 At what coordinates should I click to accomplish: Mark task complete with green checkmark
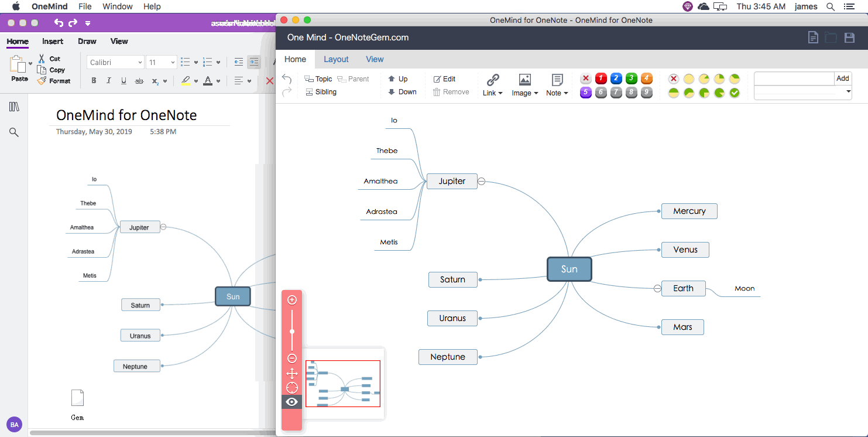pyautogui.click(x=735, y=93)
